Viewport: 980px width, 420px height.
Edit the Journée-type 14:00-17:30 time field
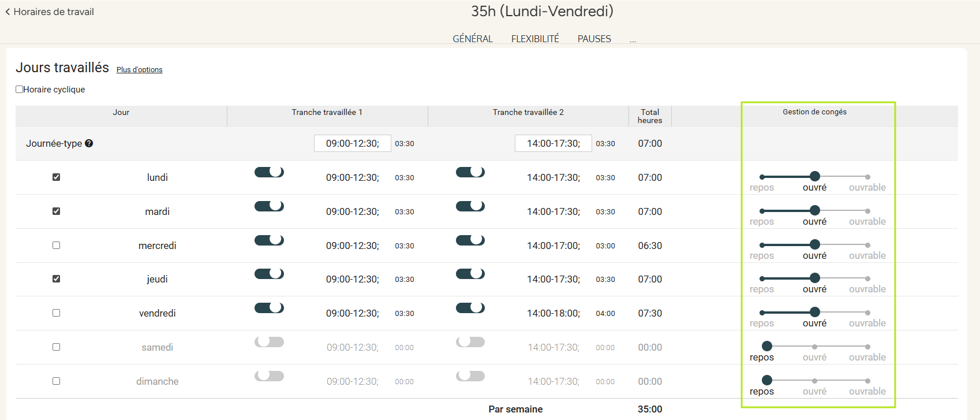[553, 143]
